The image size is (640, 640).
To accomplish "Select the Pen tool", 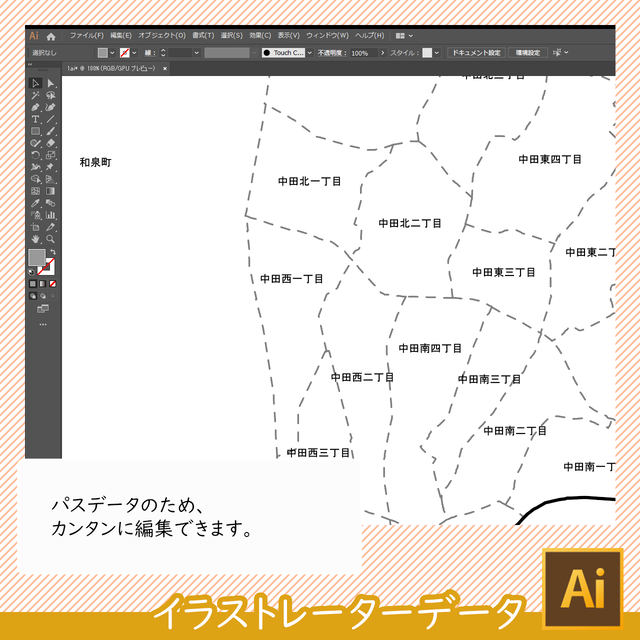I will (x=36, y=107).
